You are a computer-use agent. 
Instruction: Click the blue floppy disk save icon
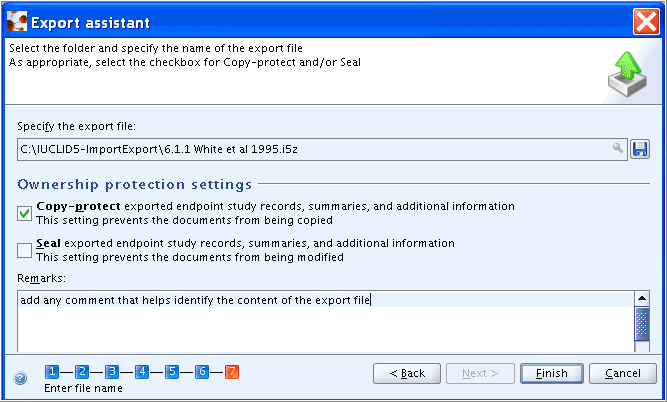[640, 149]
